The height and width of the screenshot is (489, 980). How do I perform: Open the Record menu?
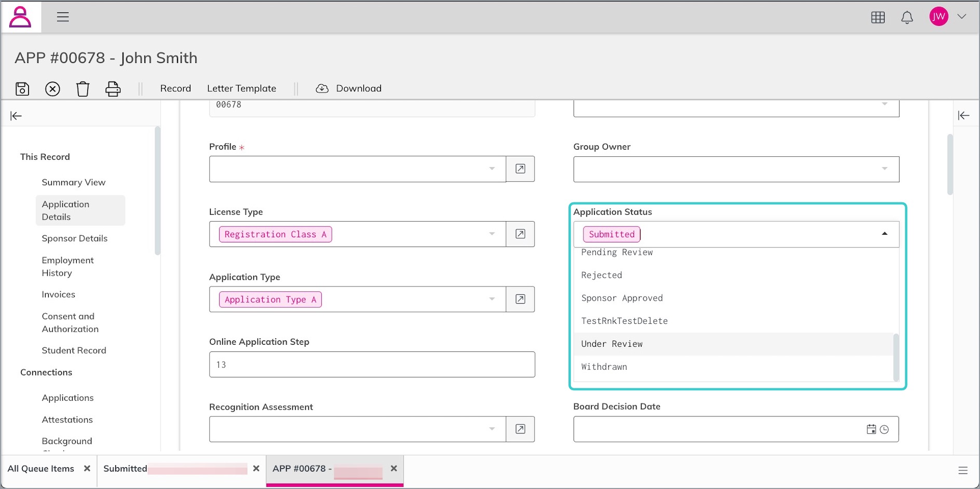coord(175,88)
